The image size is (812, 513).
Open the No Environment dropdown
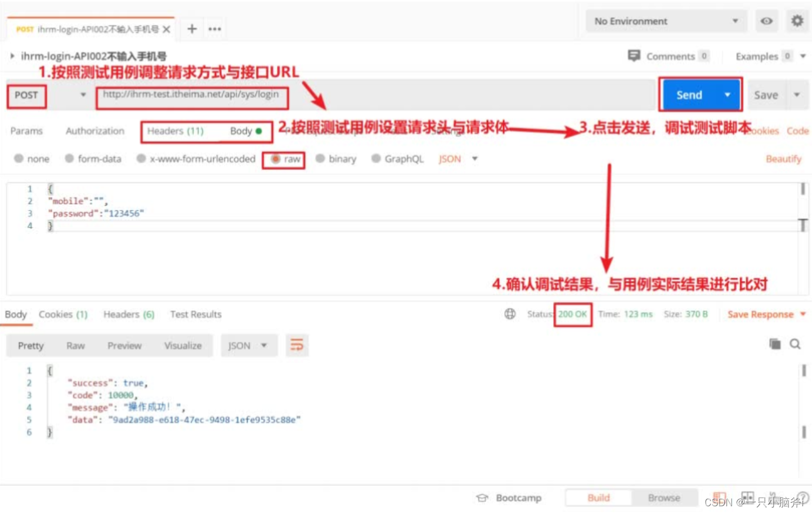pyautogui.click(x=666, y=21)
